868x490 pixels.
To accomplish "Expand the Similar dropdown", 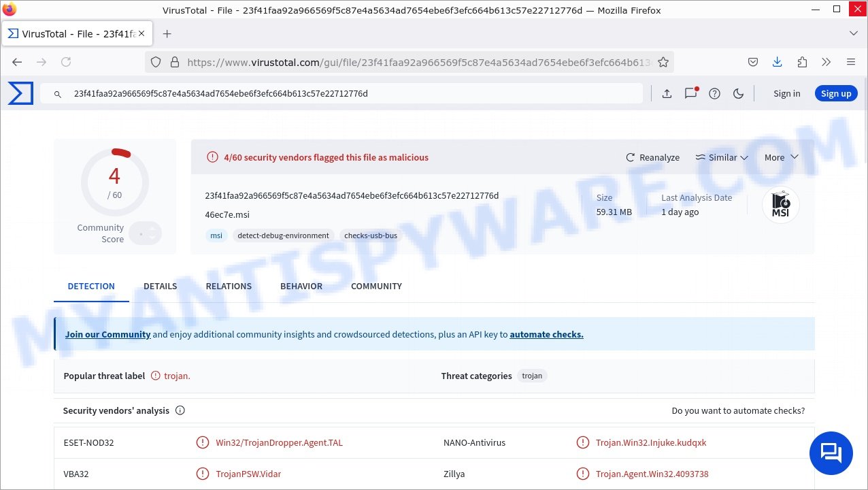I will point(721,157).
